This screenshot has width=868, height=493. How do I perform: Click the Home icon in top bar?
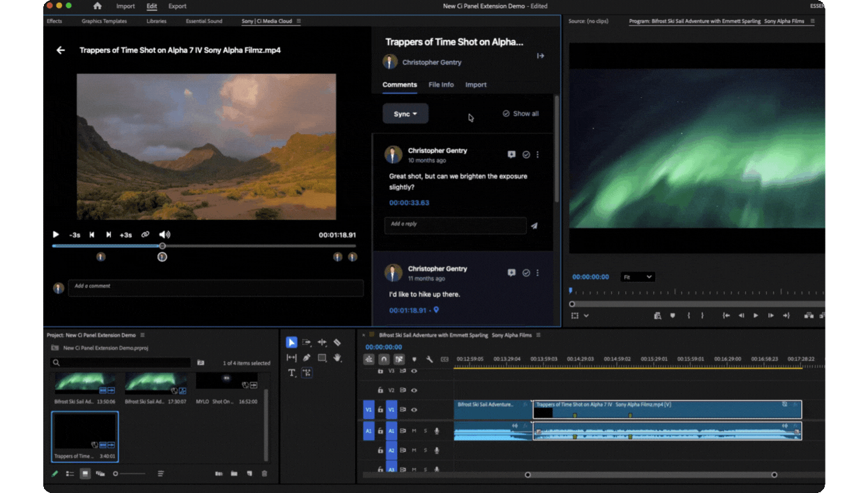pyautogui.click(x=97, y=6)
